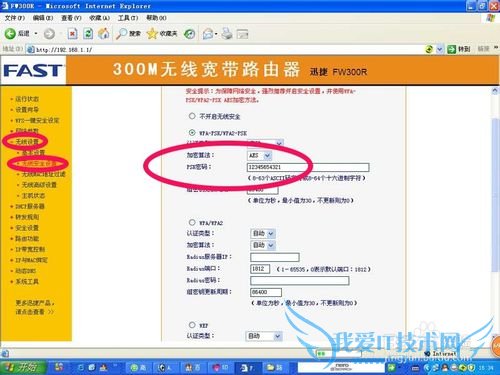Go to the home page via house icon
Screen dimensions: 500x375
pyautogui.click(x=104, y=33)
